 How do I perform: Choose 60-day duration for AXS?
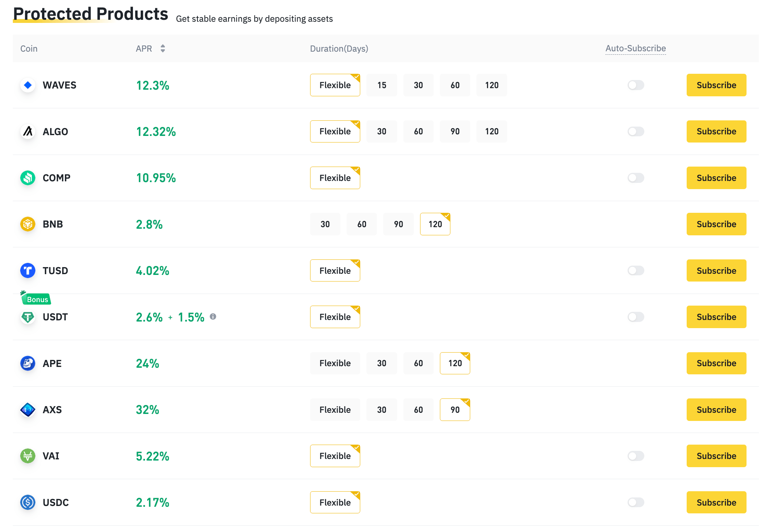click(x=418, y=410)
